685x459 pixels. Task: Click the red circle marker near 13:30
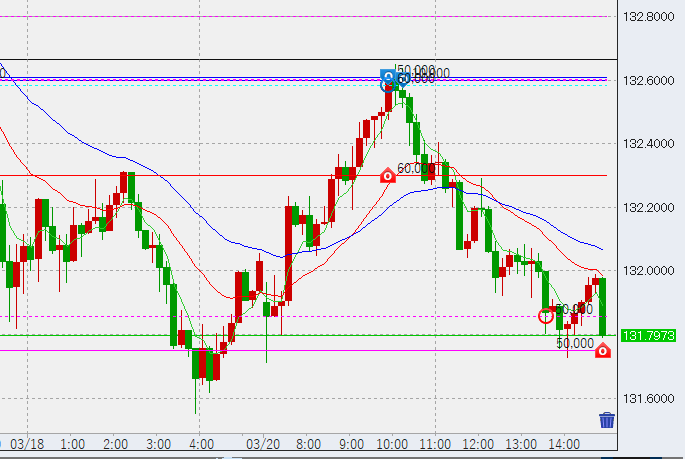point(546,316)
